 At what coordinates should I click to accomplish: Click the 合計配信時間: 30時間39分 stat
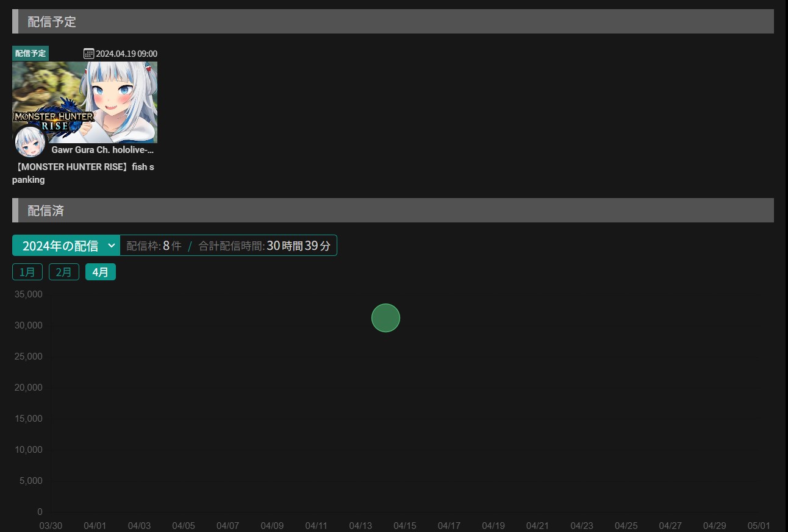click(265, 246)
